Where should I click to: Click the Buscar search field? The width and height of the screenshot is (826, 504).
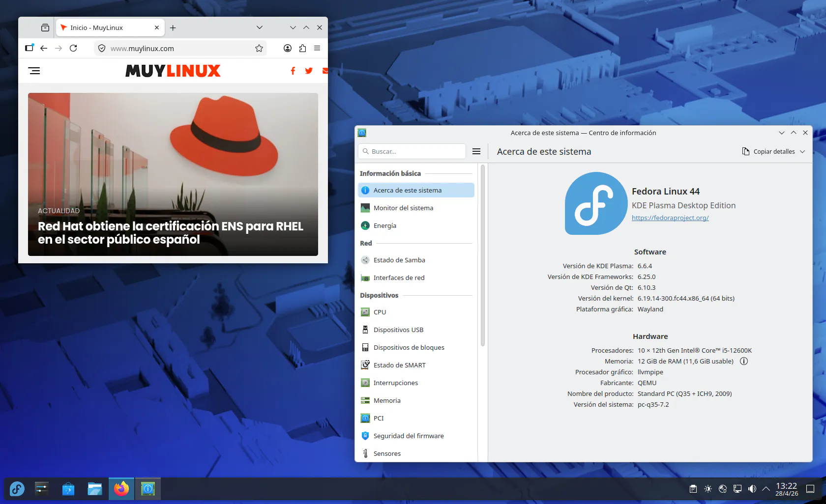pyautogui.click(x=412, y=151)
